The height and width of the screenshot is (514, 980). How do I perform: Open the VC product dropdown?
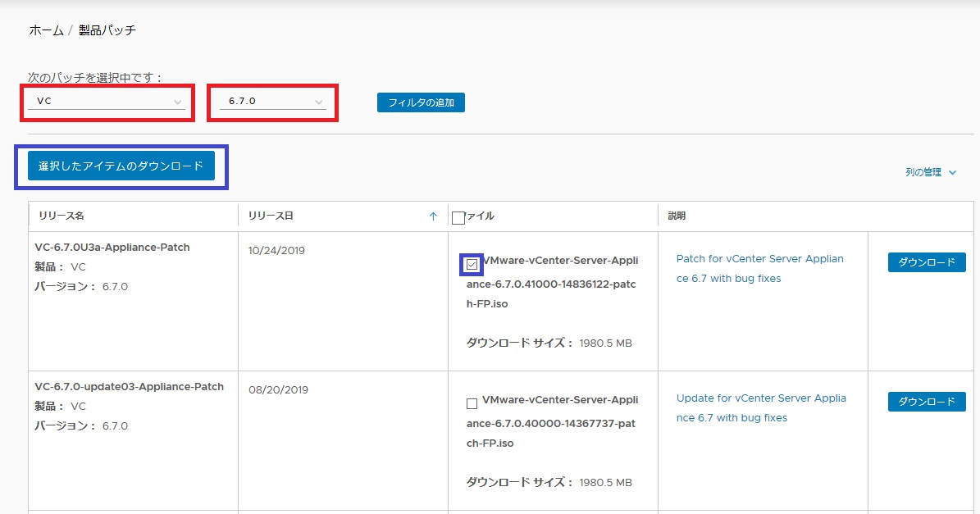(x=107, y=101)
